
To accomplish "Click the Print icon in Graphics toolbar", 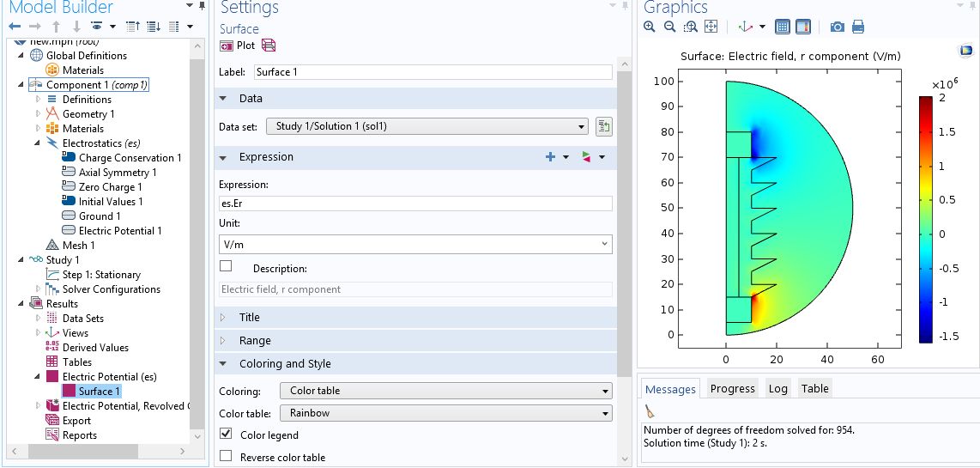I will pos(858,27).
